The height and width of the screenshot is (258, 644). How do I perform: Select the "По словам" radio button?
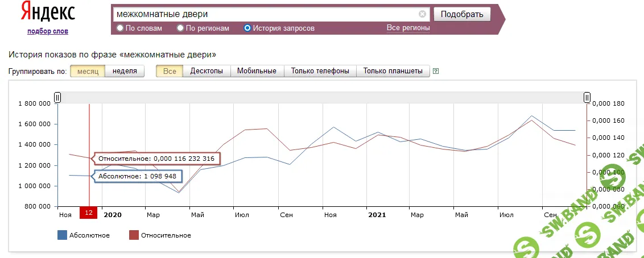click(120, 28)
